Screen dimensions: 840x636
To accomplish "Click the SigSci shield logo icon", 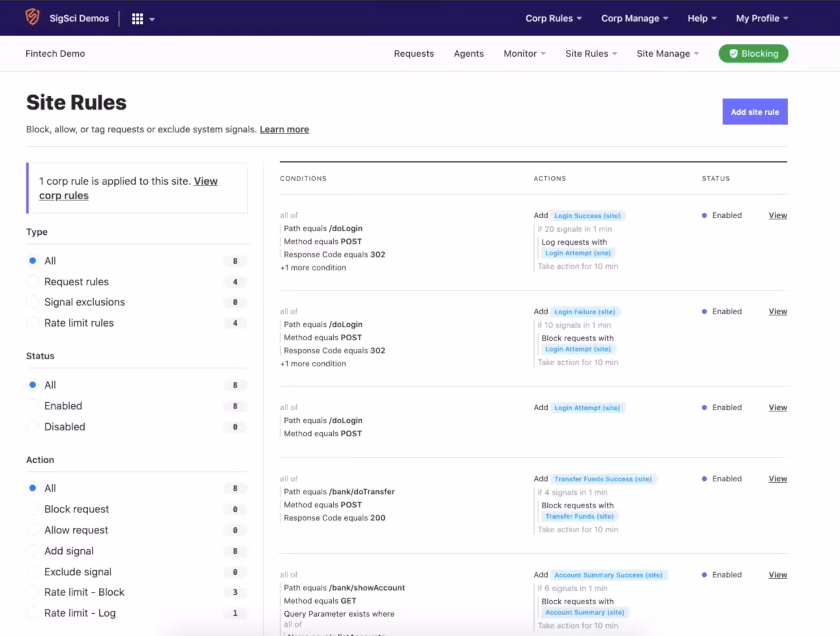I will pyautogui.click(x=33, y=17).
